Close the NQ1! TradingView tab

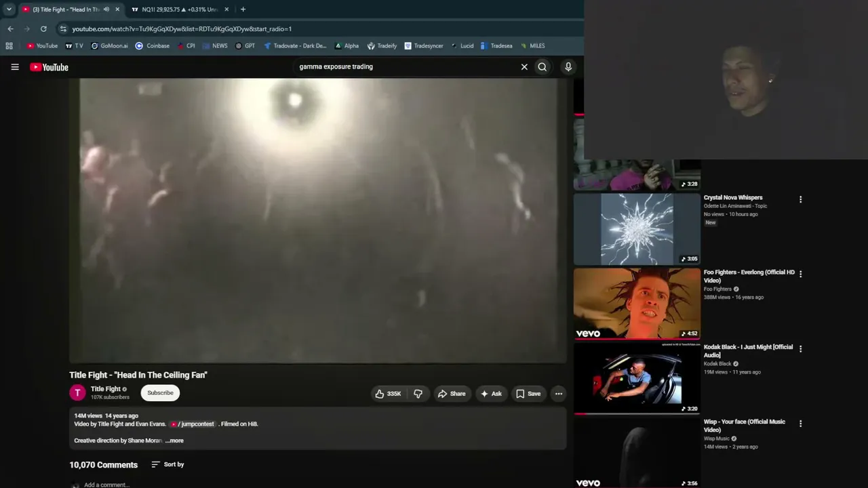click(x=226, y=9)
